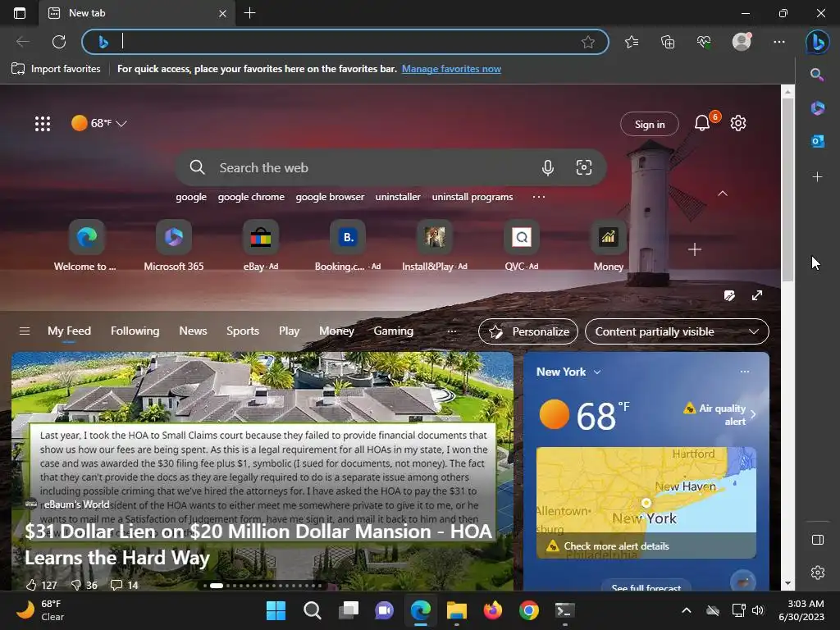Image resolution: width=840 pixels, height=630 pixels.
Task: Open Windows Start button in taskbar
Action: pyautogui.click(x=276, y=610)
